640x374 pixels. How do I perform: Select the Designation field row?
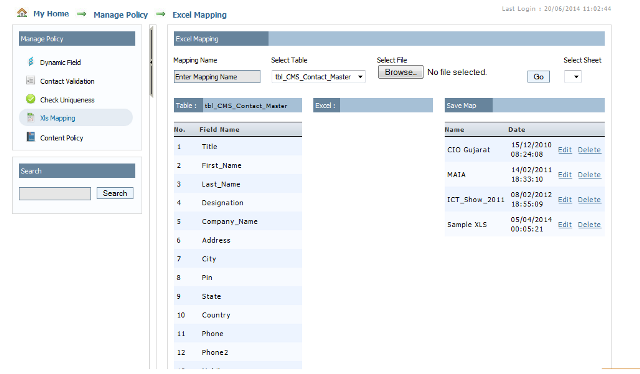click(x=238, y=203)
